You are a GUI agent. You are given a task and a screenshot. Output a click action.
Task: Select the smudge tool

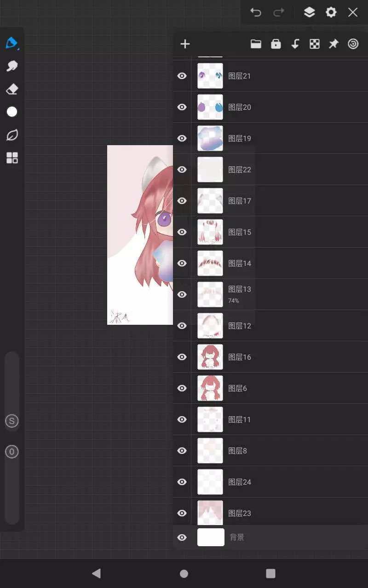pyautogui.click(x=12, y=66)
